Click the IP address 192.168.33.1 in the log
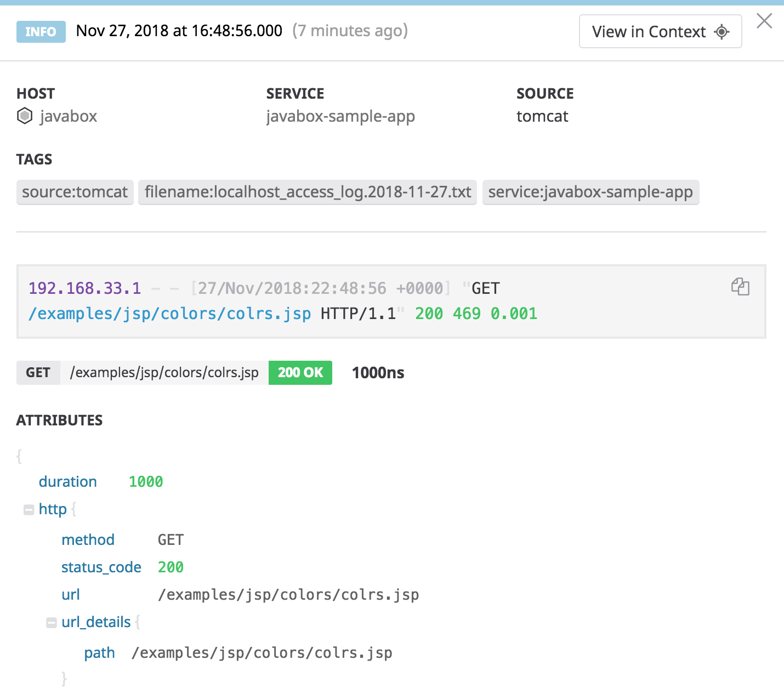The image size is (784, 694). [x=85, y=288]
